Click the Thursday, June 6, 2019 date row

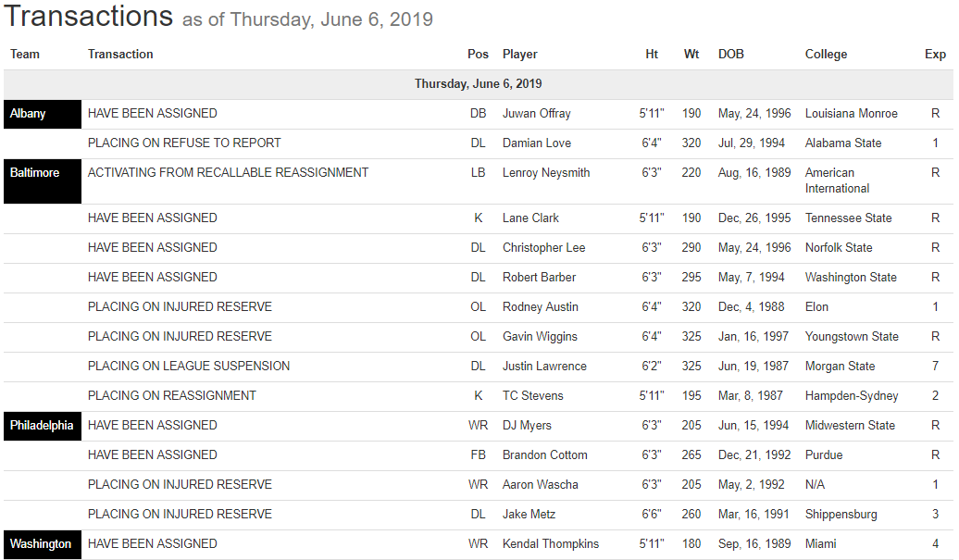click(x=478, y=84)
